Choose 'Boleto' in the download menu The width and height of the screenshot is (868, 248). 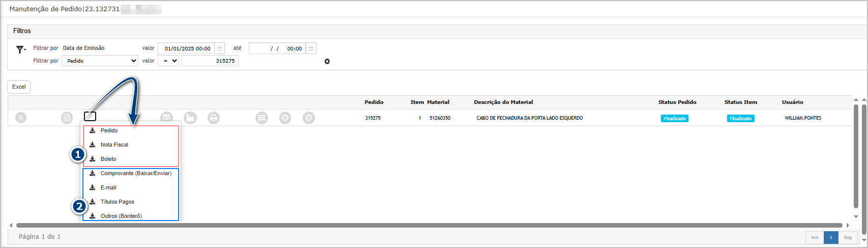tap(108, 159)
